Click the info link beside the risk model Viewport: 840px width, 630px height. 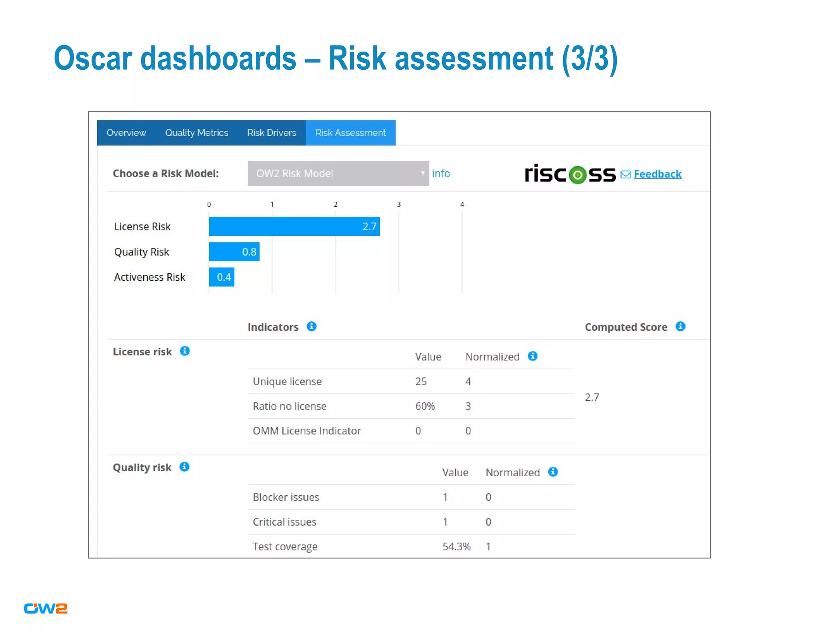point(441,173)
